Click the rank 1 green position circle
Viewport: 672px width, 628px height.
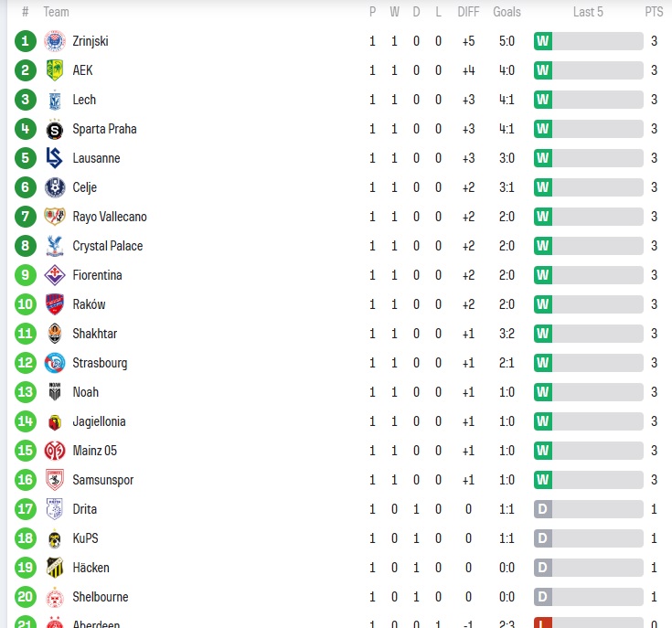pos(26,41)
